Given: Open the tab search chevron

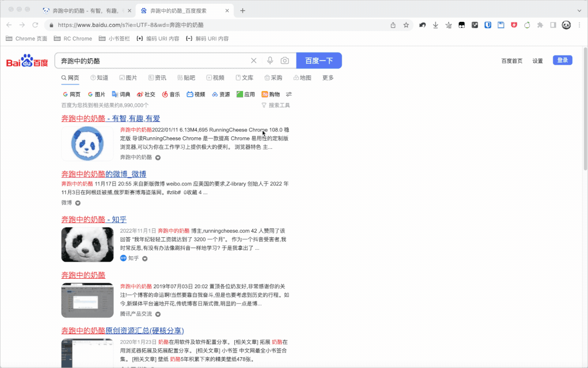Looking at the screenshot, I should coord(579,10).
